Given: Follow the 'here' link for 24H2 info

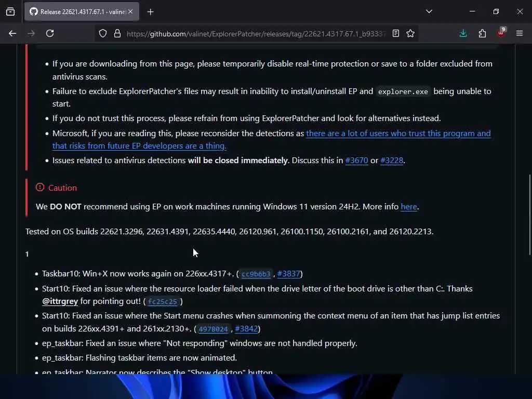Looking at the screenshot, I should pyautogui.click(x=409, y=206).
